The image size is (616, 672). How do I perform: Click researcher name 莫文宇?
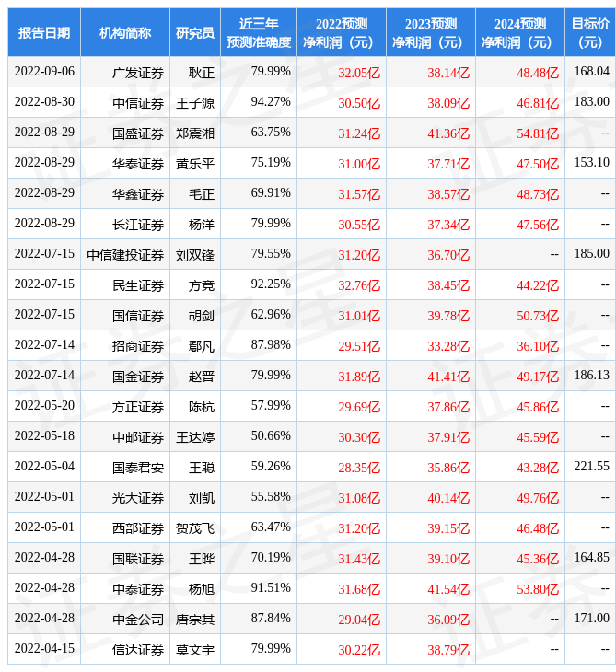(x=195, y=649)
